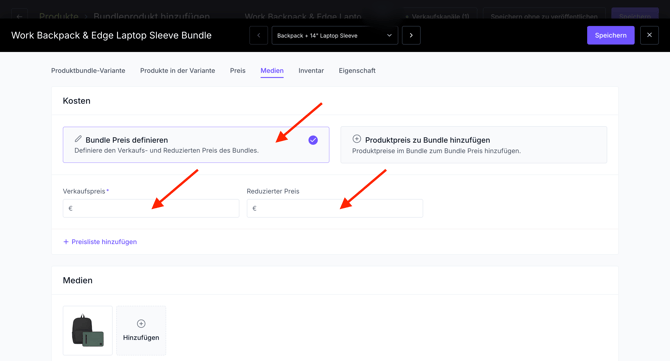Screen dimensions: 670x361
Task: Go to previous variant with left chevron
Action: tap(259, 35)
